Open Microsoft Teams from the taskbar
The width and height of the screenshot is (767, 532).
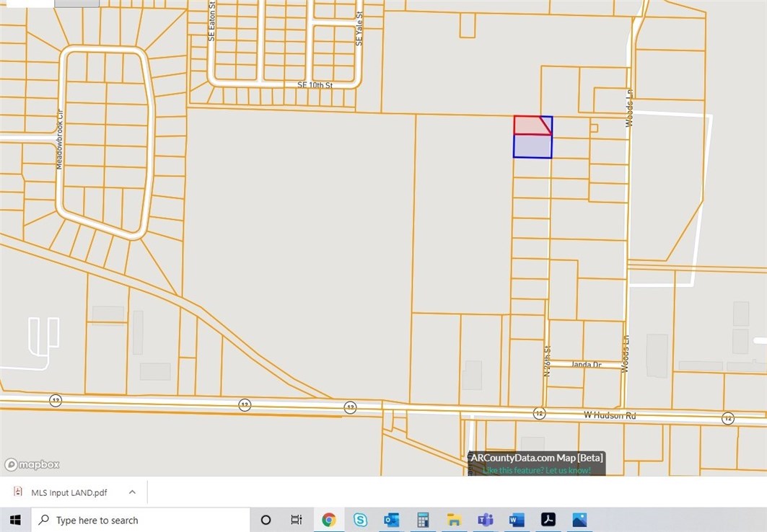[486, 520]
